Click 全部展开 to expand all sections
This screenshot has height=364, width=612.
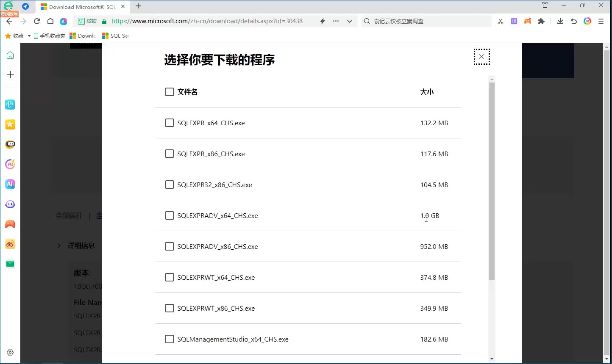tap(69, 215)
